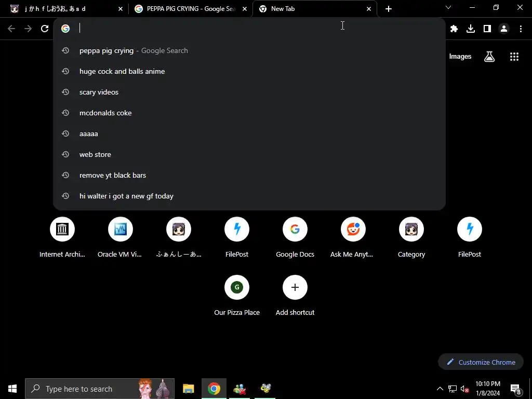Viewport: 532px width, 399px height.
Task: Close the first Japanese-titled tab
Action: (x=121, y=9)
